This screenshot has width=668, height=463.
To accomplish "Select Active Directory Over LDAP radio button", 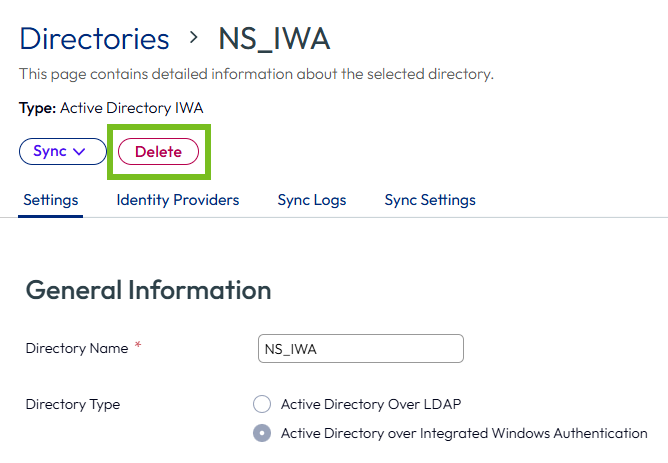I will 262,404.
